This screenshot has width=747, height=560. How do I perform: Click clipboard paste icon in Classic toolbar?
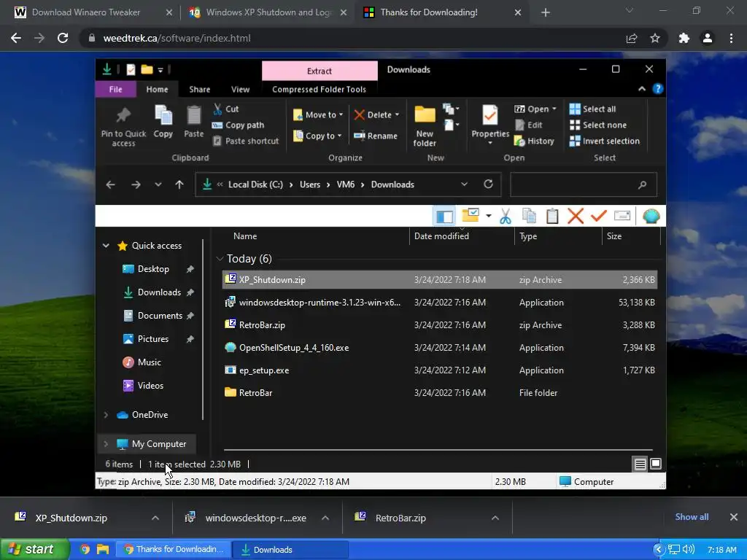(x=552, y=216)
